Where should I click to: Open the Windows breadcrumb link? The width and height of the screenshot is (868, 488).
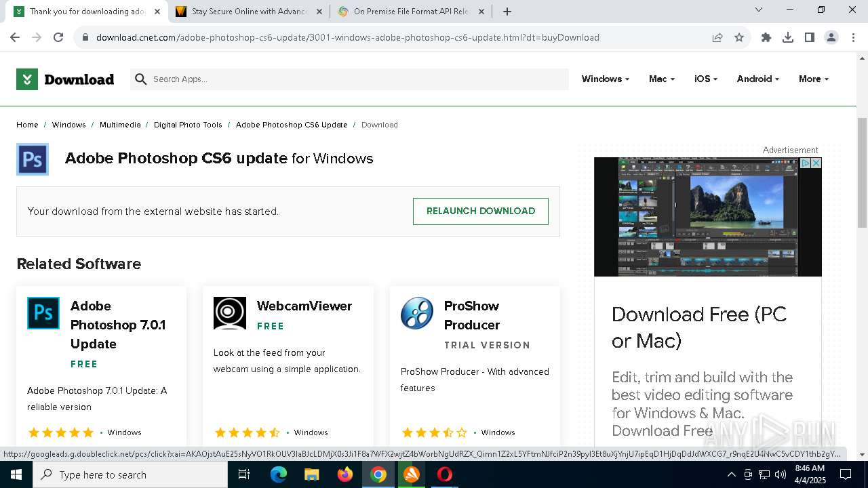69,125
